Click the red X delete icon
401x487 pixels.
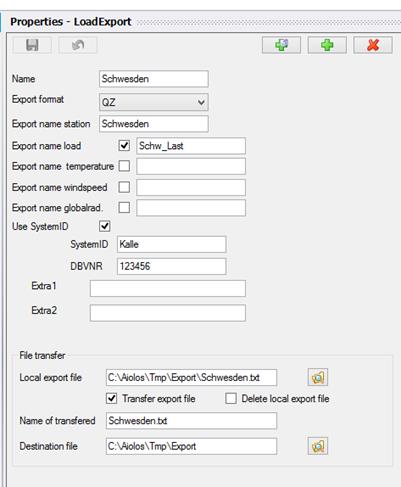pyautogui.click(x=373, y=45)
